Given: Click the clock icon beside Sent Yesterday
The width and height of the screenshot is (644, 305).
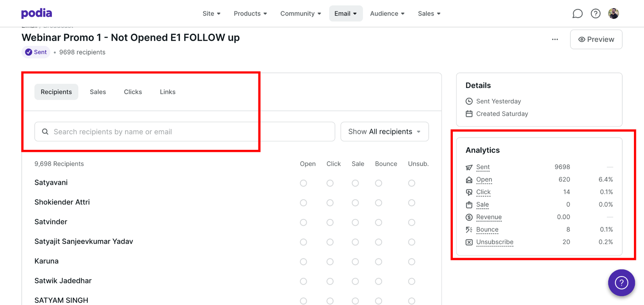Looking at the screenshot, I should click(x=469, y=101).
